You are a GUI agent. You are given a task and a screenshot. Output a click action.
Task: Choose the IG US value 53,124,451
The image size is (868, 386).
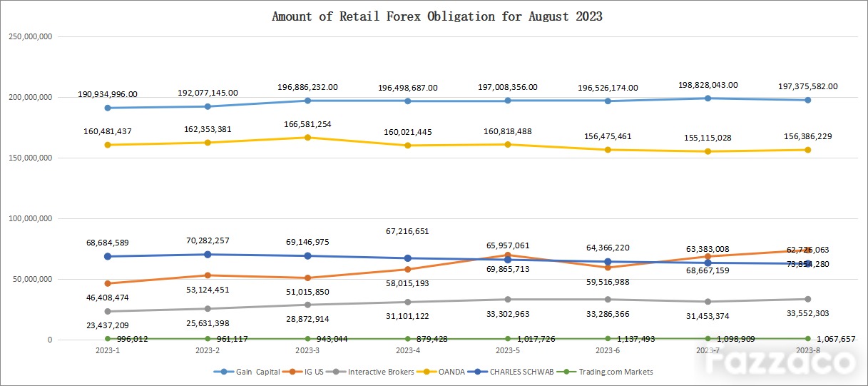208,290
